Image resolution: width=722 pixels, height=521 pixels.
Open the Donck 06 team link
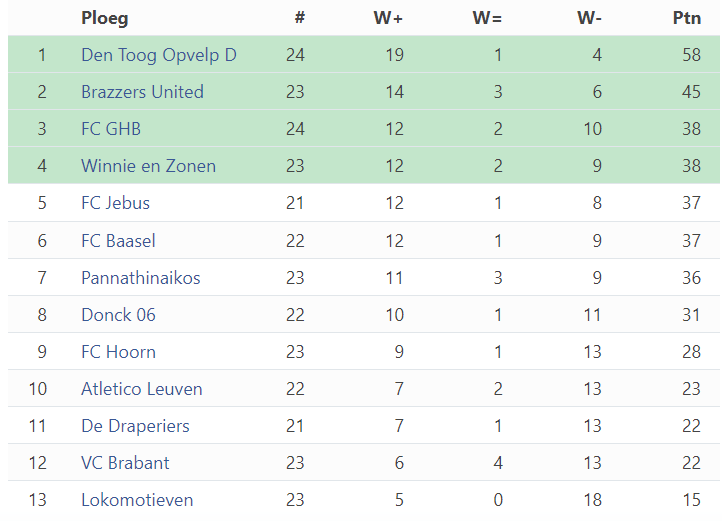118,315
